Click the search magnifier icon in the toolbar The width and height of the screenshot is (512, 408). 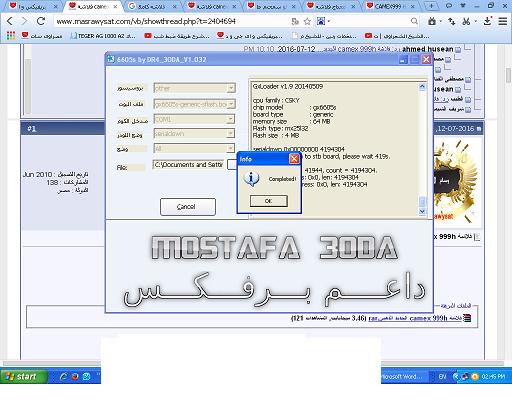(x=414, y=21)
